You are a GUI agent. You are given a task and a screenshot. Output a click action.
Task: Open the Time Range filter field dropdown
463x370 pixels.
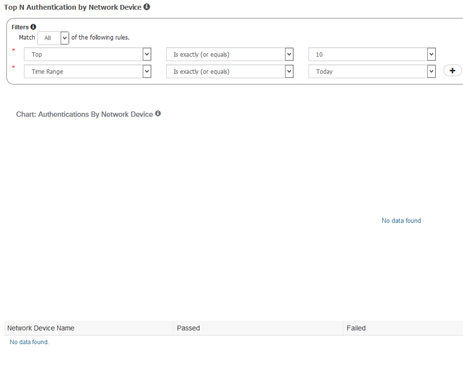[88, 71]
